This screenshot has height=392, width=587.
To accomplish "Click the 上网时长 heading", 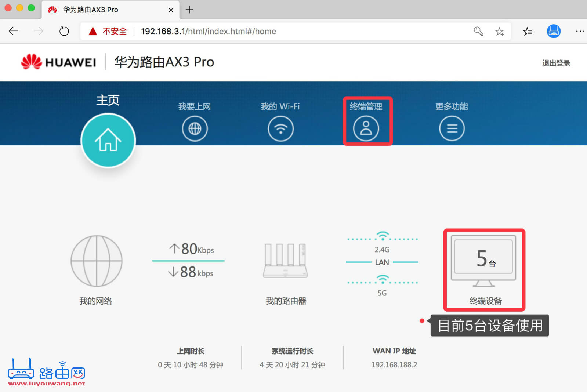I will tap(191, 351).
